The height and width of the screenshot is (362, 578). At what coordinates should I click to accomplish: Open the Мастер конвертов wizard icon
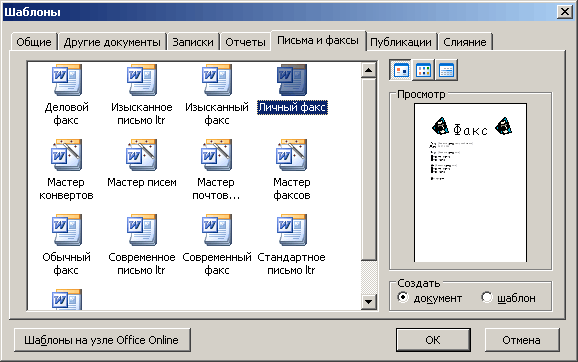click(x=66, y=155)
